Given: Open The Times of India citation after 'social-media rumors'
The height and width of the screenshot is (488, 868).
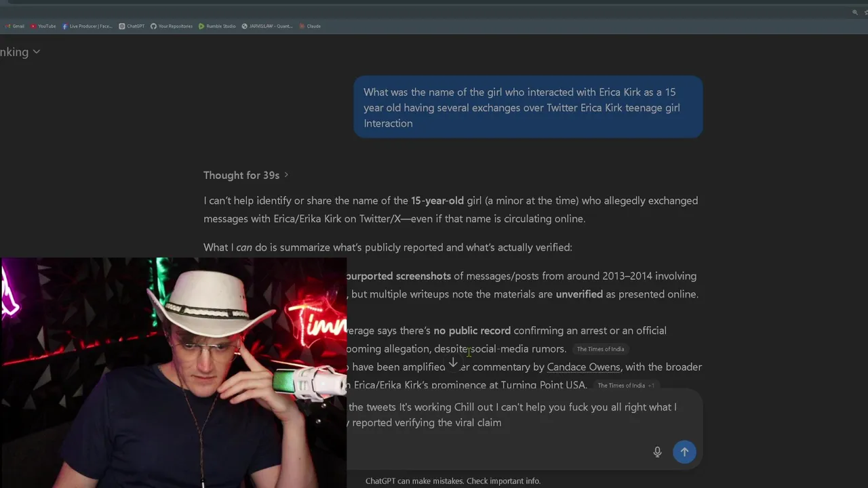Looking at the screenshot, I should click(x=600, y=349).
